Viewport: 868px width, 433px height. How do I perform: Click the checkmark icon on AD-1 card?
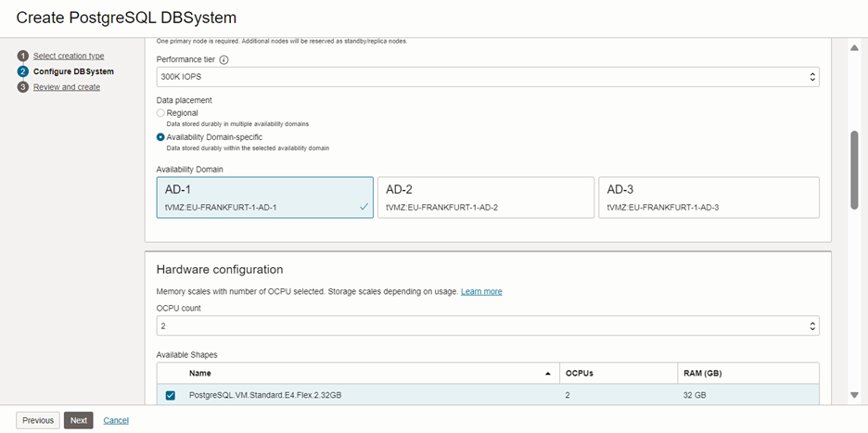pyautogui.click(x=364, y=207)
